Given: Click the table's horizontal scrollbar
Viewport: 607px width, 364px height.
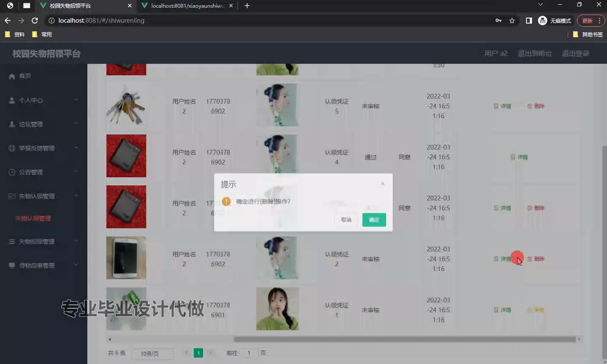Looking at the screenshot, I should 405,339.
